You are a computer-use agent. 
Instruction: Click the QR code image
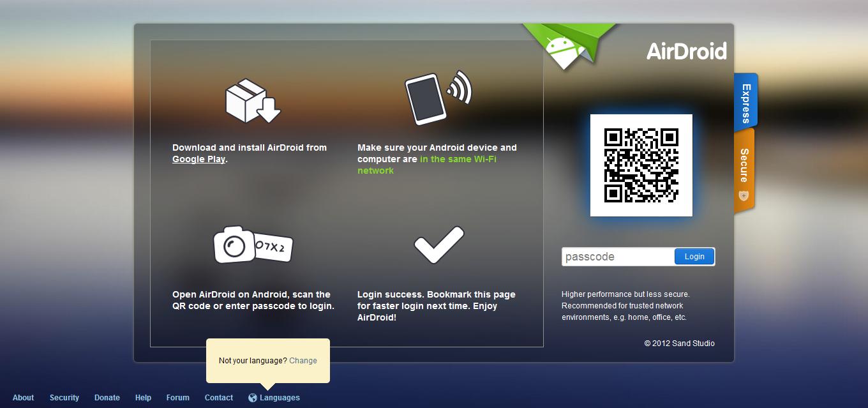click(641, 165)
